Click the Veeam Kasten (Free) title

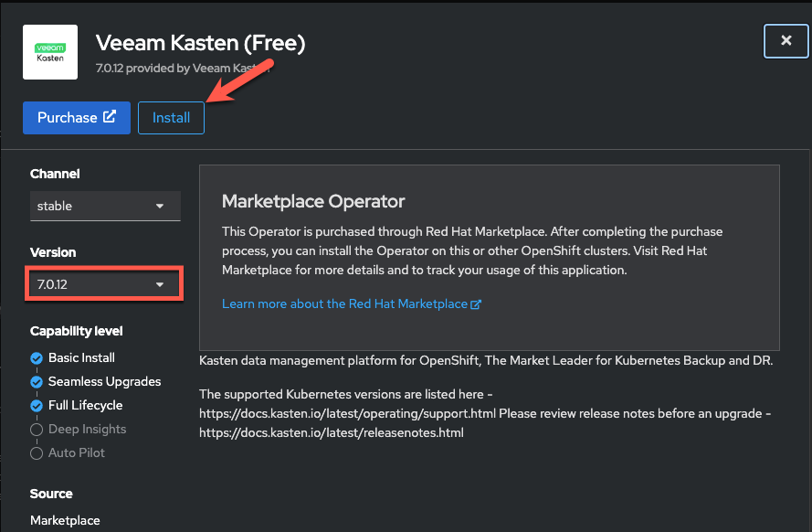[200, 43]
